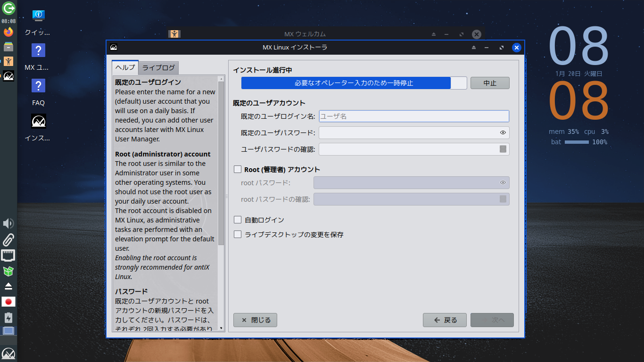Open the file manager drawer icon in the panel

(x=8, y=47)
